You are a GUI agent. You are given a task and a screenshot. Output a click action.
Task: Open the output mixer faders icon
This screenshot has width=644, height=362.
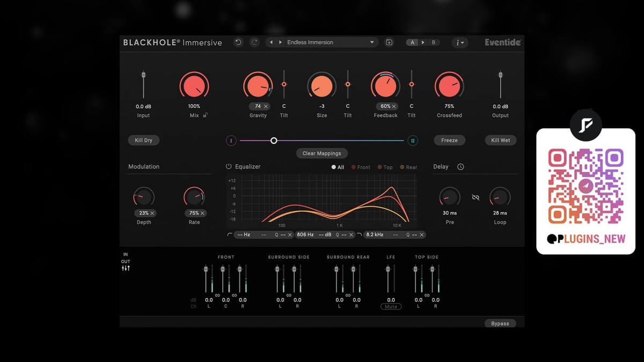tap(126, 268)
